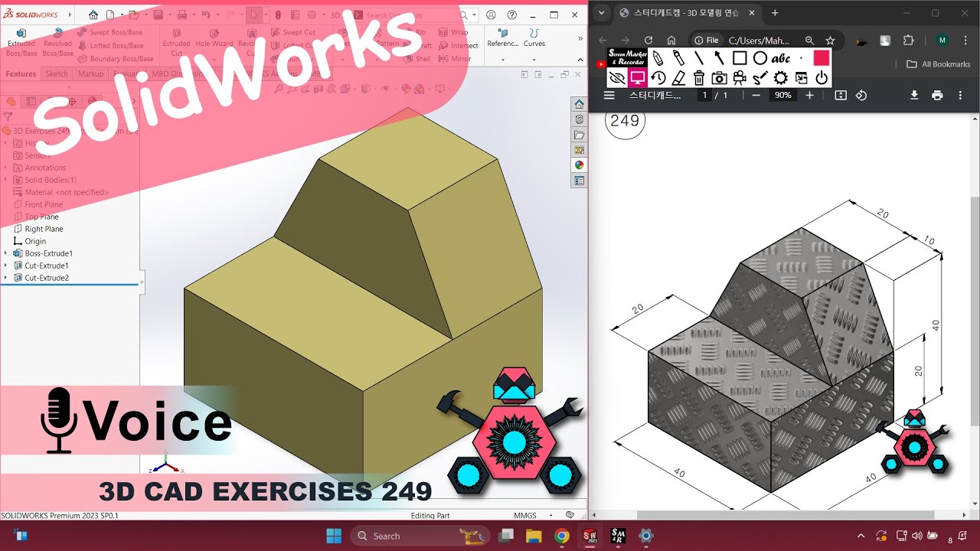The image size is (980, 551).
Task: Click the Extruded Boss/Base tool
Action: (x=21, y=43)
